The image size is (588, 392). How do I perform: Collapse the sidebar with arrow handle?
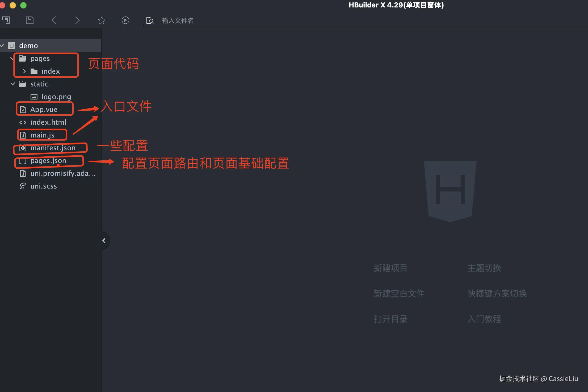[x=104, y=241]
